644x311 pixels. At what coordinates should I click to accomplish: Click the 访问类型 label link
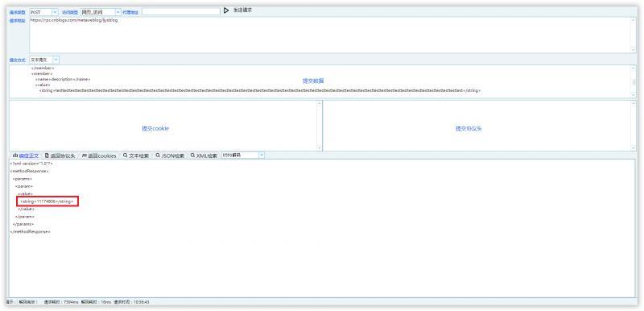click(x=70, y=13)
